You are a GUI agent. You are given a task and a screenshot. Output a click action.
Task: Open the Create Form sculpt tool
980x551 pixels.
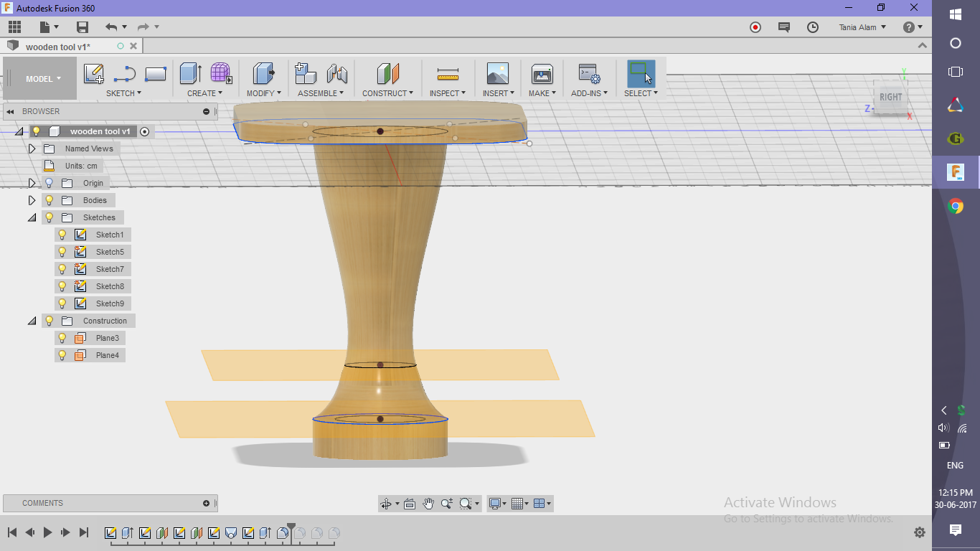click(x=221, y=74)
